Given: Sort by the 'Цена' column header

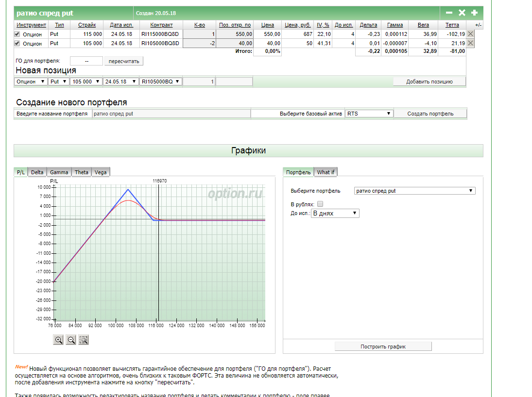Looking at the screenshot, I should pos(268,25).
